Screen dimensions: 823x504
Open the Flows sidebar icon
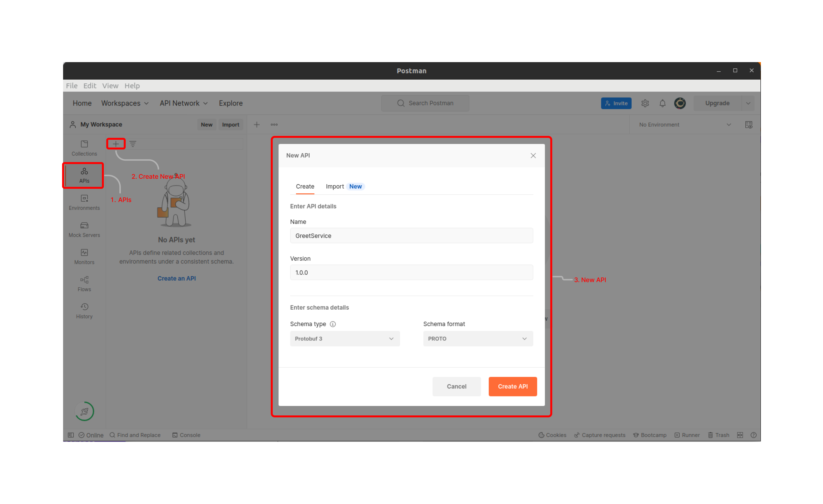[83, 283]
